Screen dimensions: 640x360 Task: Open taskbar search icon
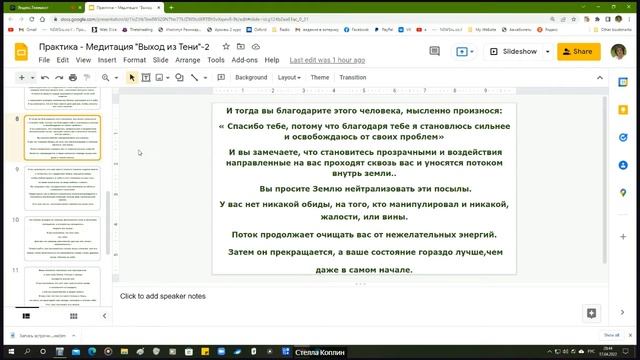[27, 351]
